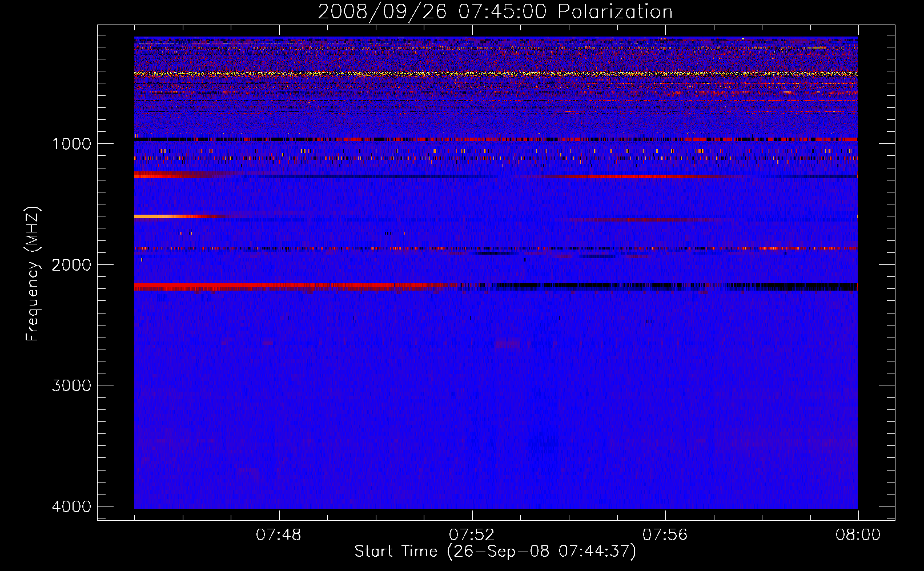Click the 3000 frequency tick label
924x571 pixels.
pyautogui.click(x=71, y=385)
